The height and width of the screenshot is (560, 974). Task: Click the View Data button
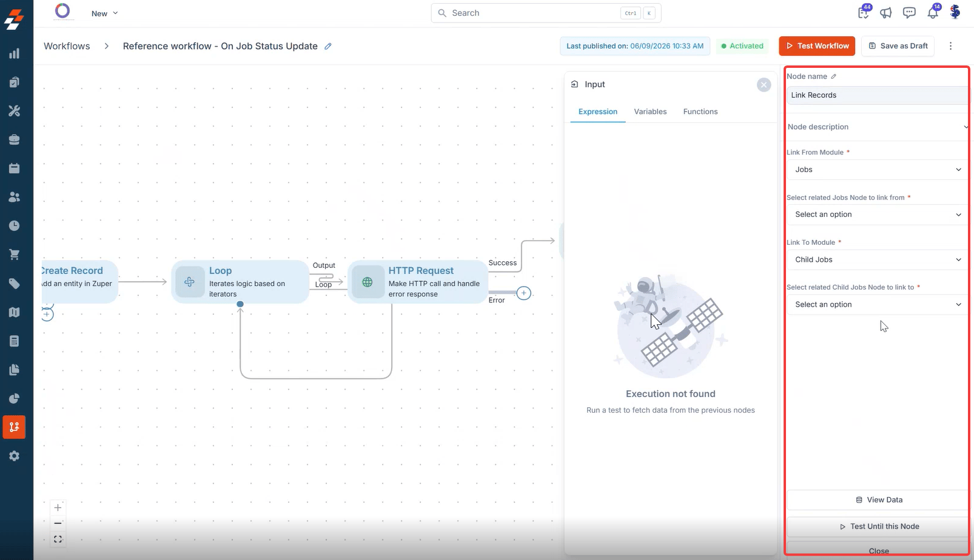(x=878, y=500)
